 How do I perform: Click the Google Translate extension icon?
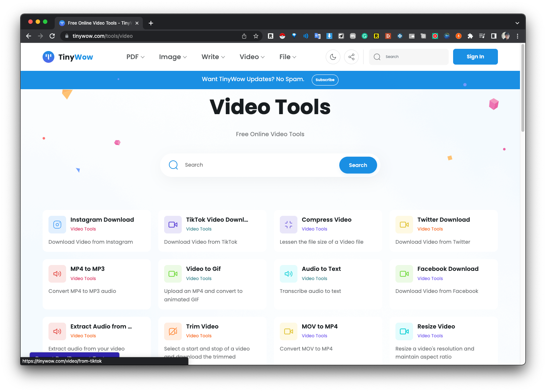[x=318, y=36]
